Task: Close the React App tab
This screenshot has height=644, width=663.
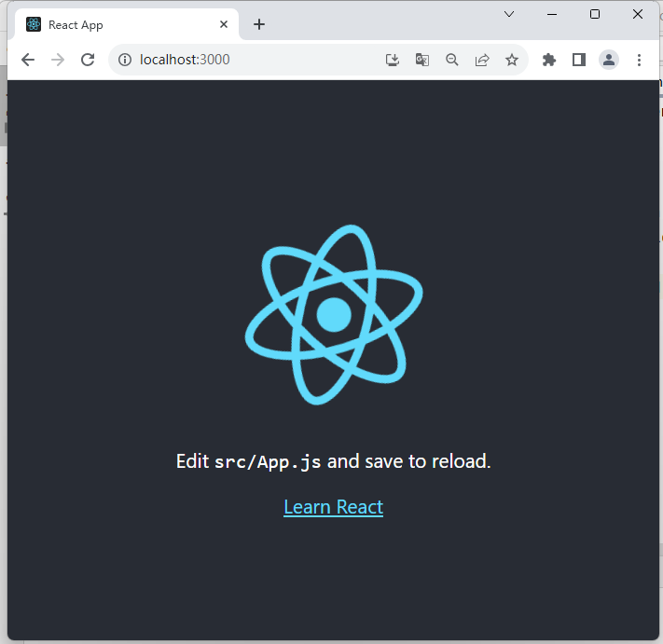Action: coord(224,24)
